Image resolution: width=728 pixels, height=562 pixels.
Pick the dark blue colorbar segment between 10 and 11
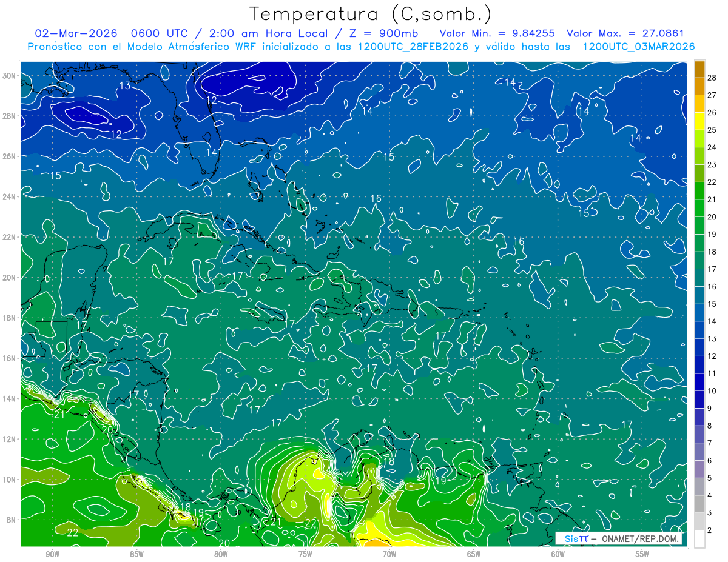click(x=699, y=382)
